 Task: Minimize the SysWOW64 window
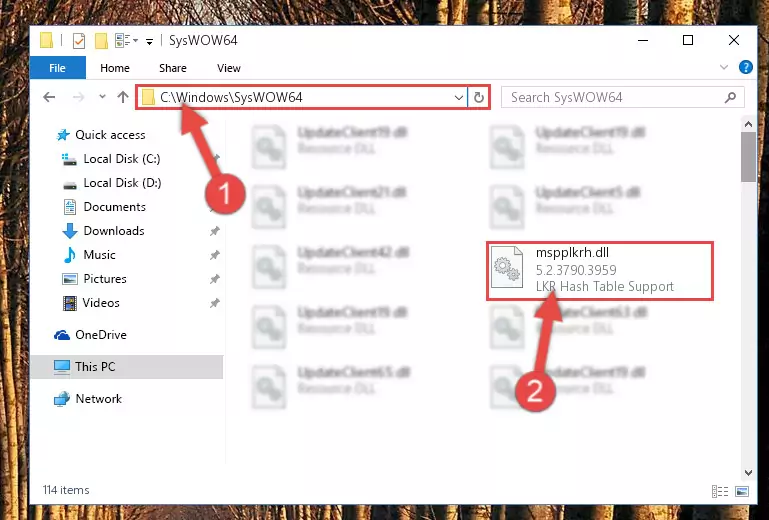click(643, 40)
